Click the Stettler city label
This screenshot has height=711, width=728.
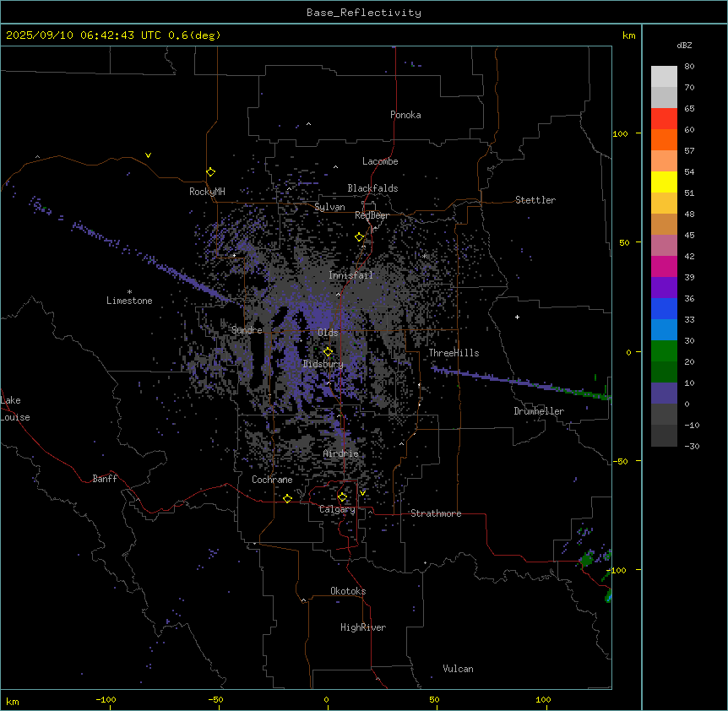pos(535,200)
